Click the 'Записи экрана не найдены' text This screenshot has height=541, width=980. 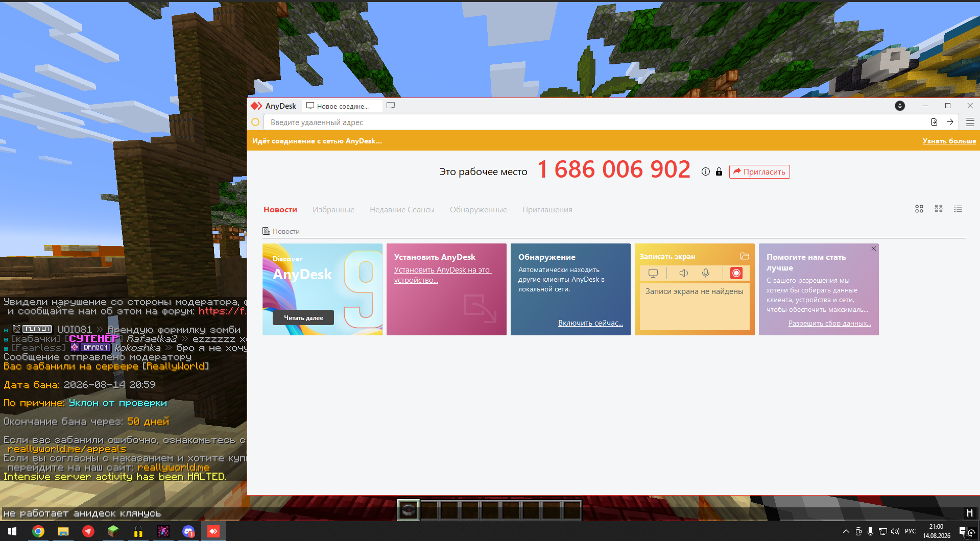(x=695, y=291)
